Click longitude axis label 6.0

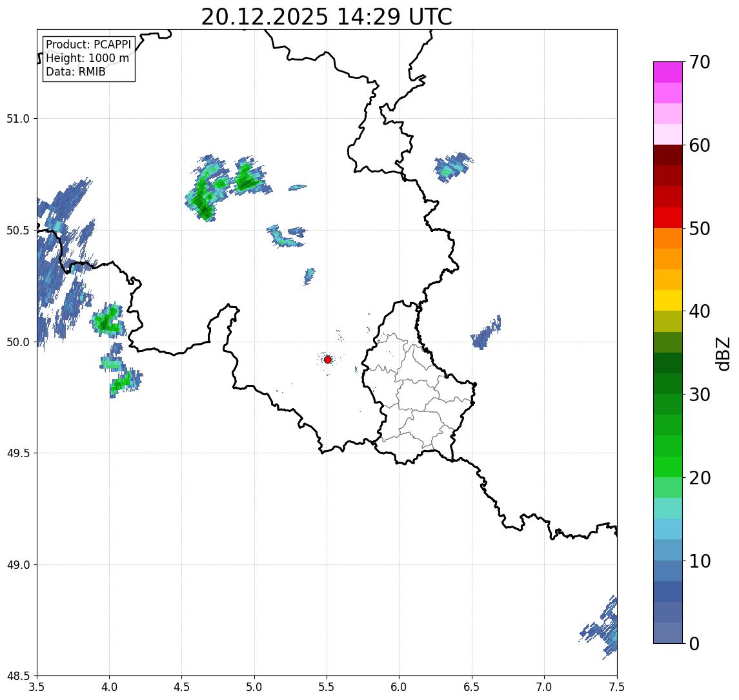point(400,687)
